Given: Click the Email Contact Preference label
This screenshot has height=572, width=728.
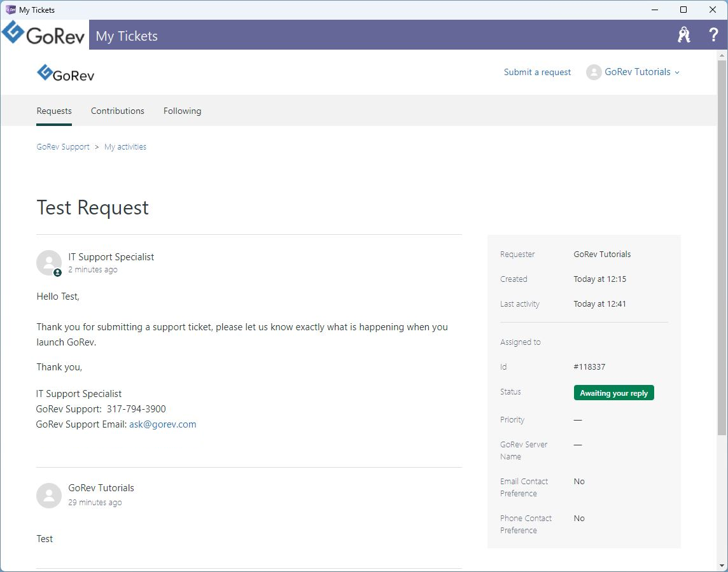Looking at the screenshot, I should pyautogui.click(x=524, y=487).
